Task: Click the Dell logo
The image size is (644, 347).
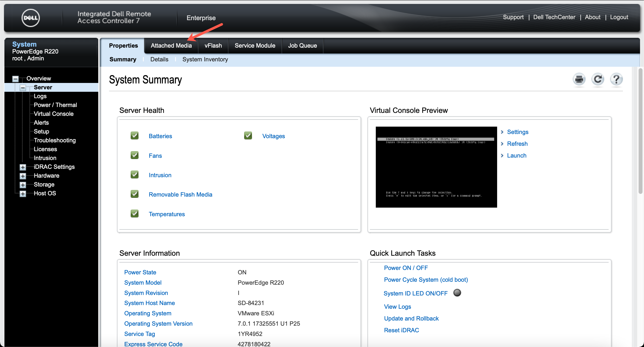Action: (x=30, y=18)
